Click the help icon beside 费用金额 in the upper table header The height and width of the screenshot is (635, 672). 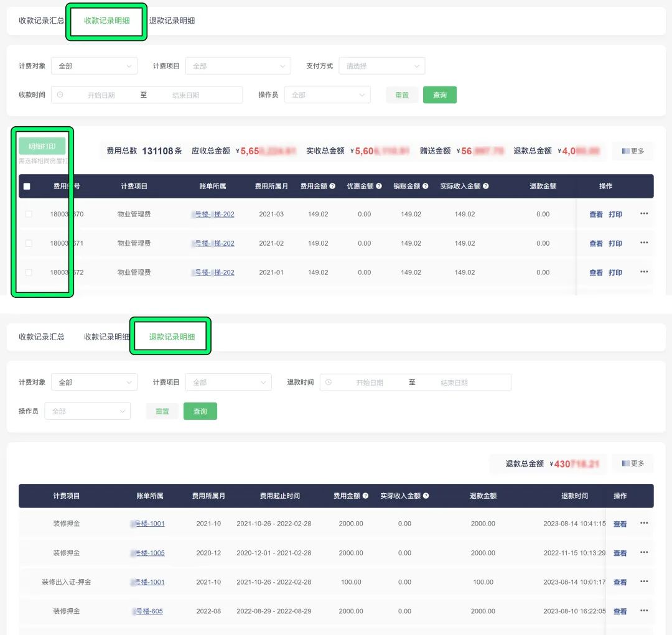(x=332, y=186)
